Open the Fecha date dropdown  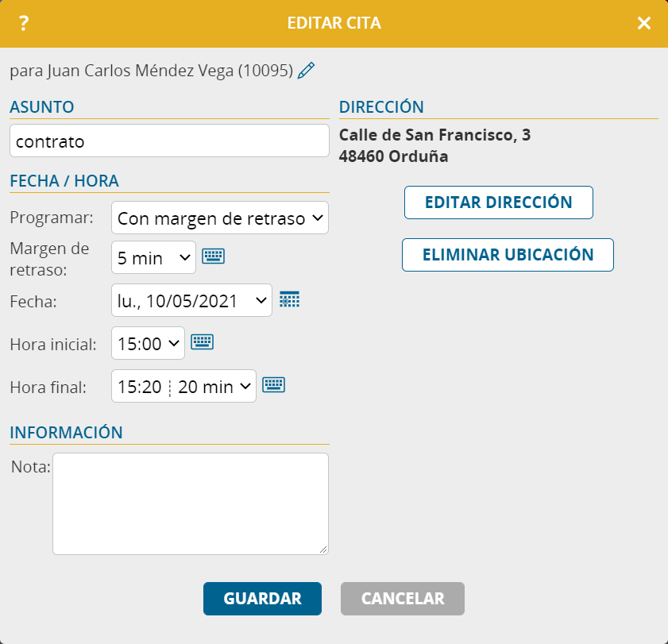[x=191, y=301]
